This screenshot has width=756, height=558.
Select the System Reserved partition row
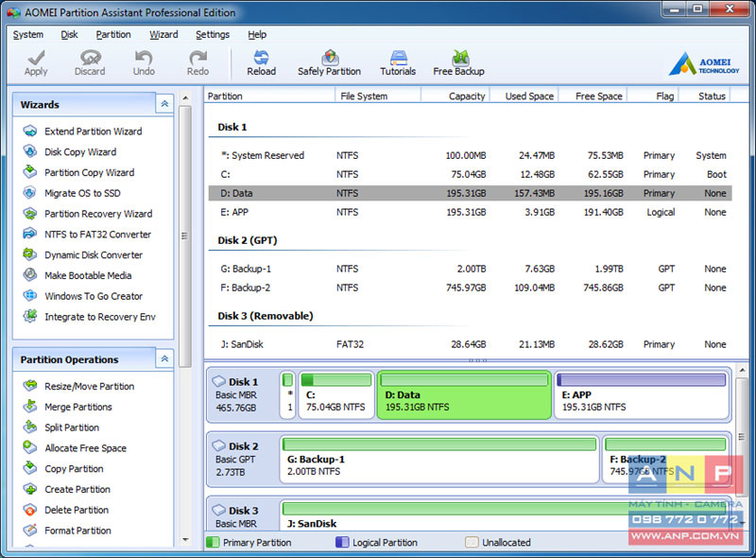coord(470,155)
